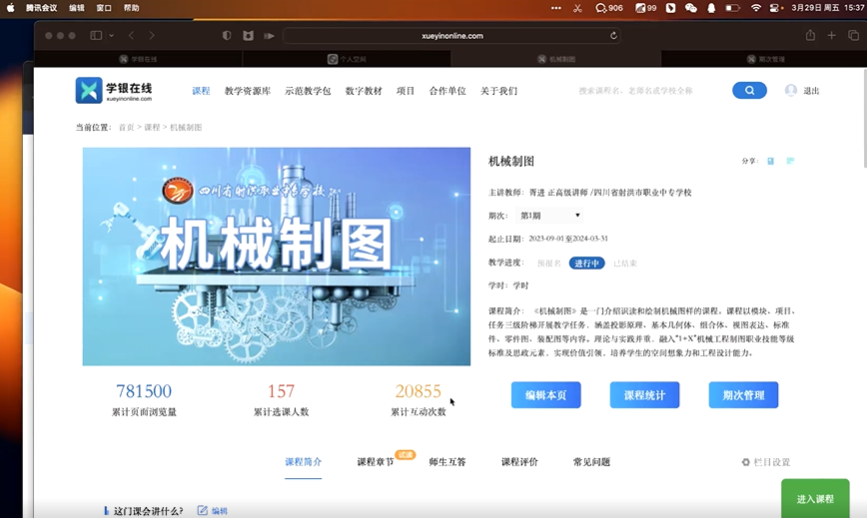Open the 教学资源库 navigation item

point(247,91)
